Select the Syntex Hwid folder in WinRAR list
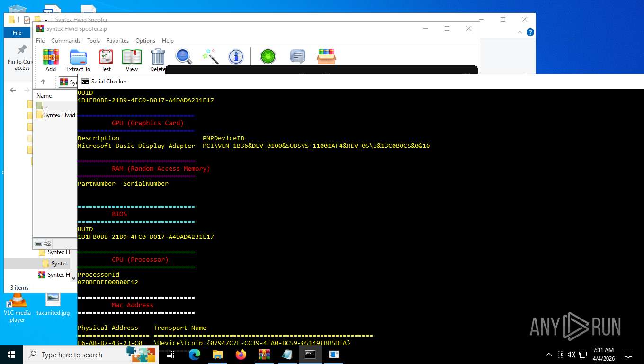 pos(55,115)
